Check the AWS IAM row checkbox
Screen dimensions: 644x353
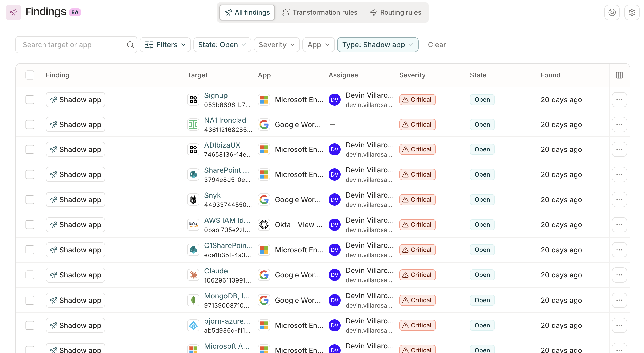(x=30, y=225)
